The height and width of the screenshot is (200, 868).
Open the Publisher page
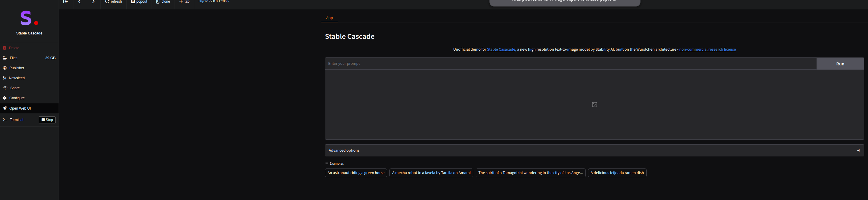[x=29, y=68]
